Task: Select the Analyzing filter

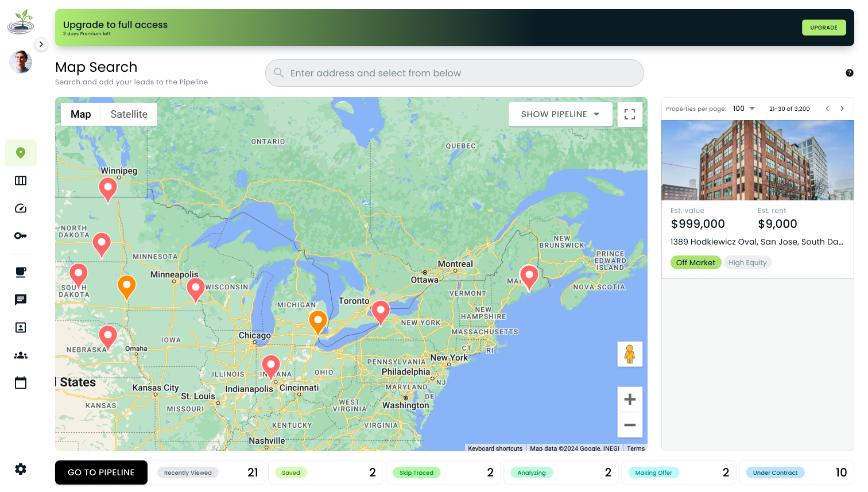Action: [x=562, y=472]
